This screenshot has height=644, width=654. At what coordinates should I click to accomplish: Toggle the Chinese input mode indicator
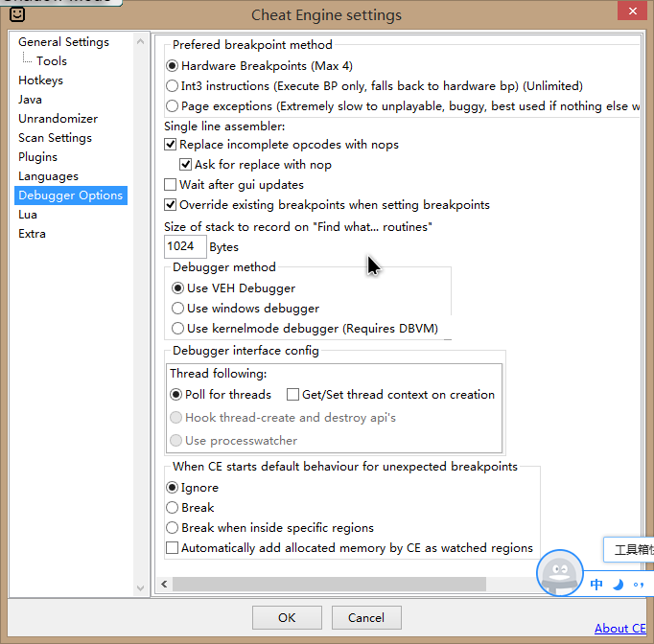[596, 585]
